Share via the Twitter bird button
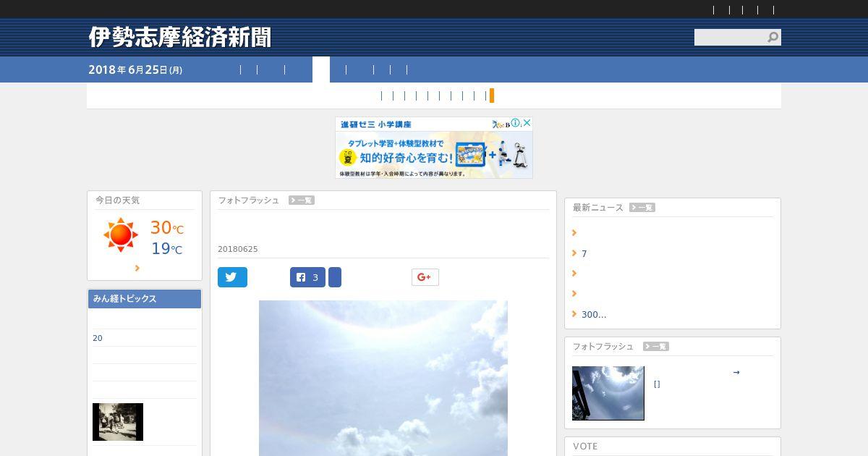Viewport: 868px width, 456px height. (232, 277)
